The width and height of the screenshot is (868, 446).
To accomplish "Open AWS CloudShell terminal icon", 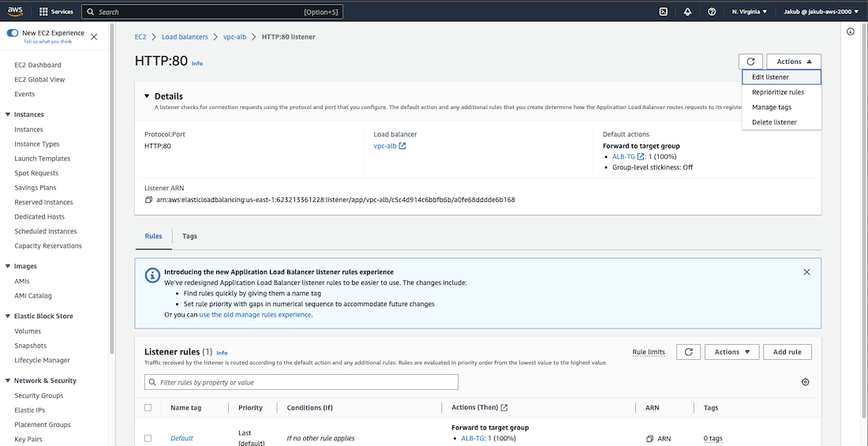I will 664,12.
